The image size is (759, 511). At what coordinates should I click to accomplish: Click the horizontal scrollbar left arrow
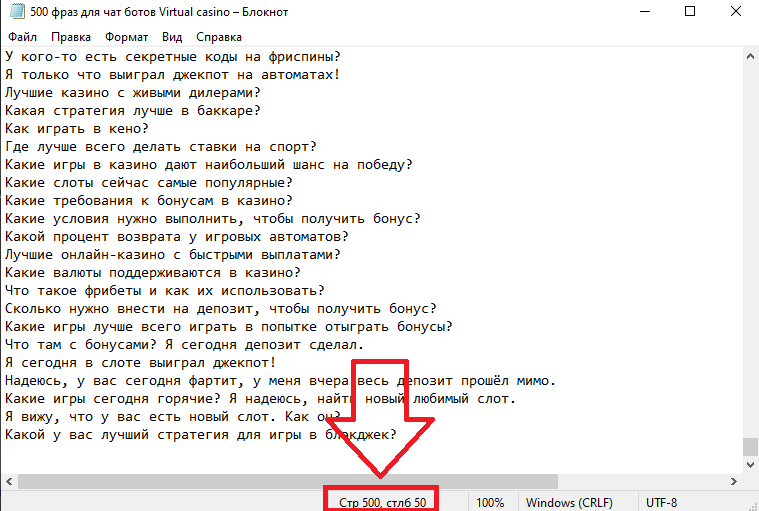[8, 481]
